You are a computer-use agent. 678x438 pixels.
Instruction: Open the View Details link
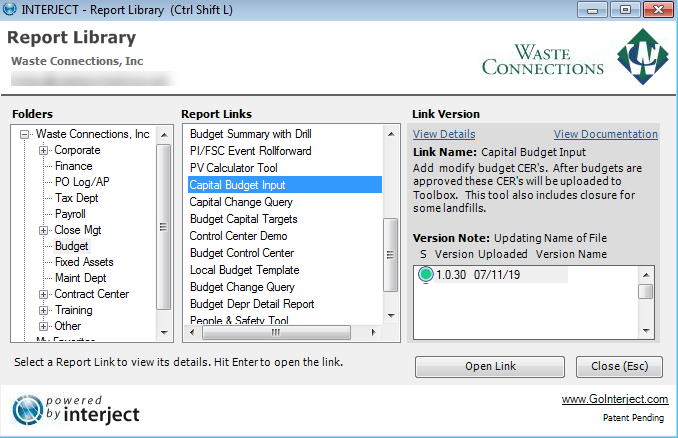click(x=444, y=134)
